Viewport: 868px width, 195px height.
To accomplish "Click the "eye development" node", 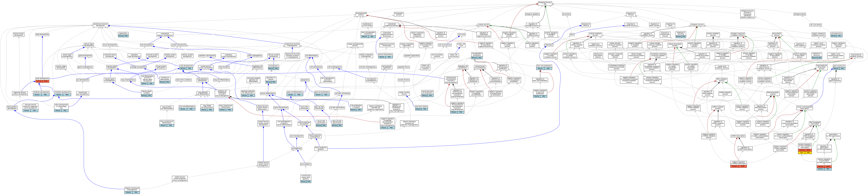I will 83,80.
